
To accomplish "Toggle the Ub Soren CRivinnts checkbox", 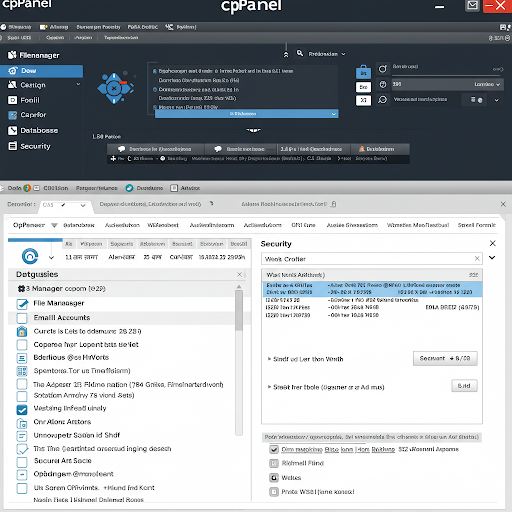I will tap(22, 488).
